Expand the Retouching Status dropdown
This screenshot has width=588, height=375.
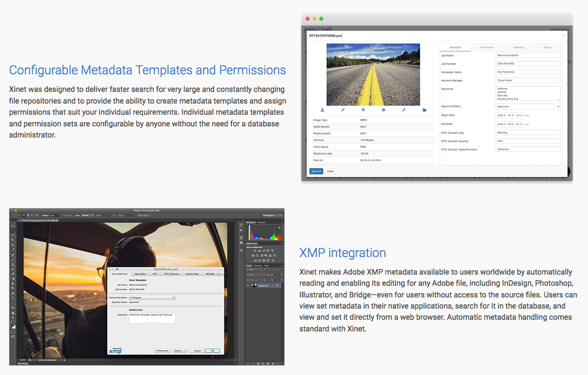tap(152, 297)
